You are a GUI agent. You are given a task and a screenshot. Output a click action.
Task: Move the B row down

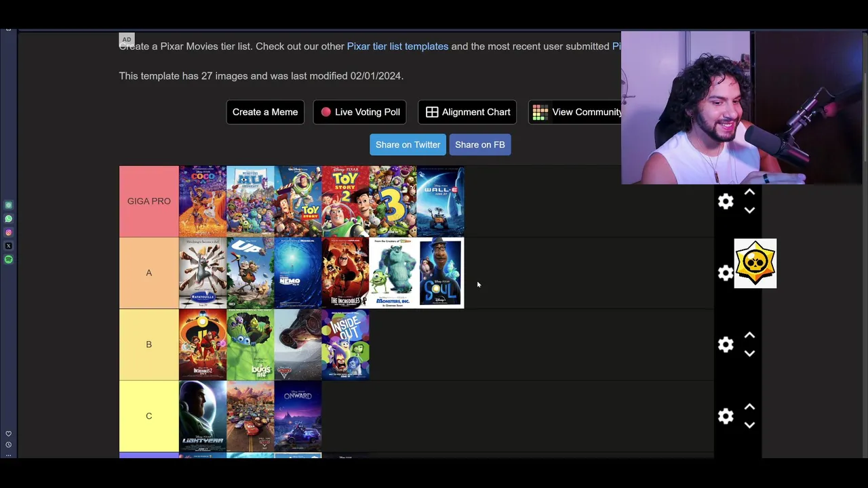point(749,353)
